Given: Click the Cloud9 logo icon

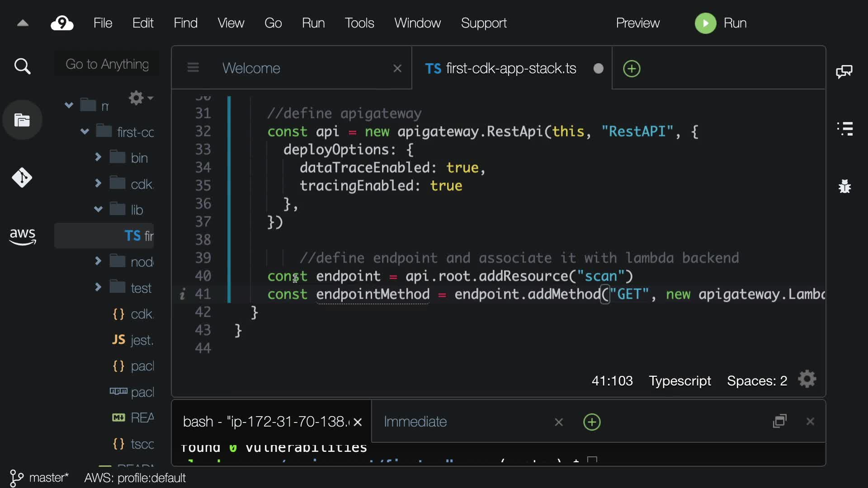Looking at the screenshot, I should coord(62,23).
